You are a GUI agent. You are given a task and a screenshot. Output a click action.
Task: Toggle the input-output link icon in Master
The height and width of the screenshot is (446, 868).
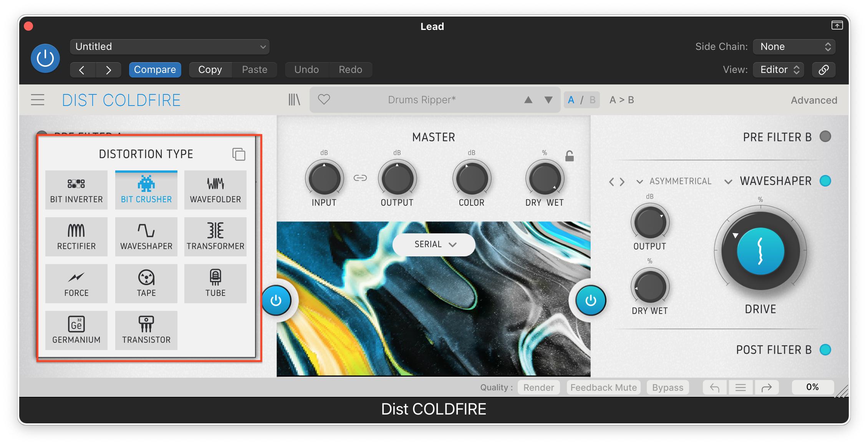(x=360, y=178)
